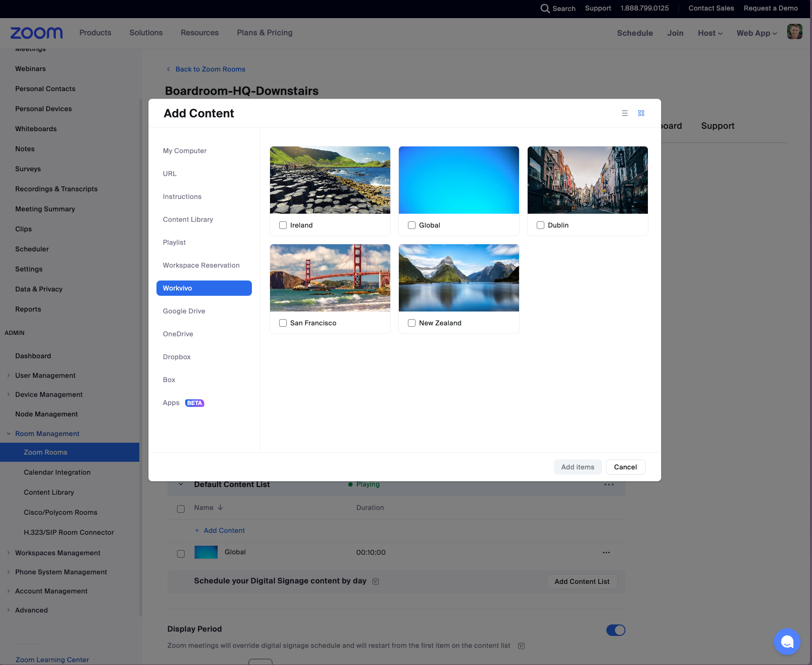Screen dimensions: 812x665
Task: Click the Ireland thumbnail image
Action: point(330,180)
